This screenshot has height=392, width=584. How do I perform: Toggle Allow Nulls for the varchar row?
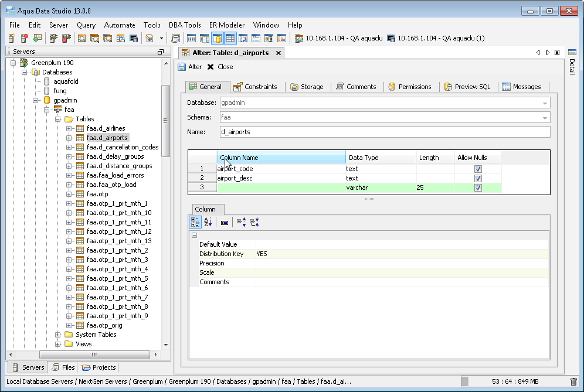478,188
